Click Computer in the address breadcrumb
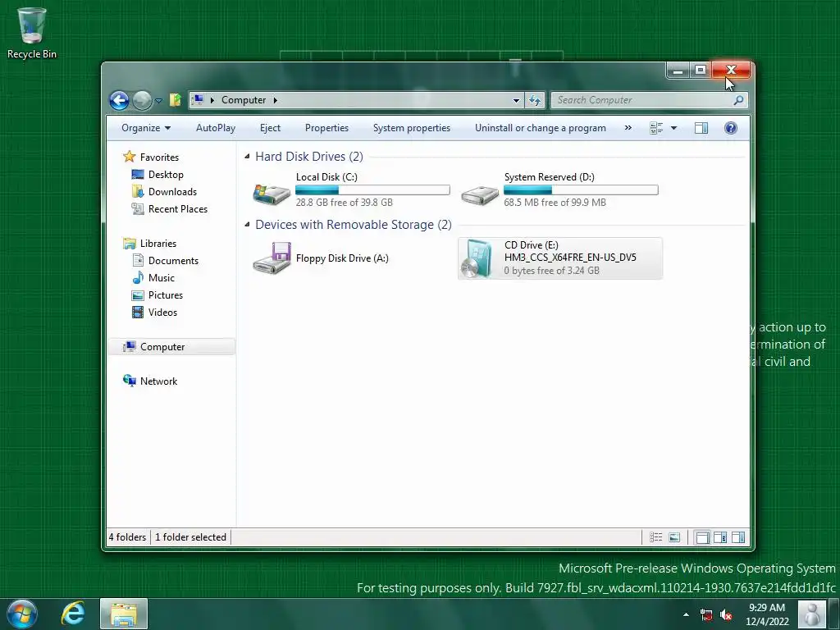 click(243, 100)
